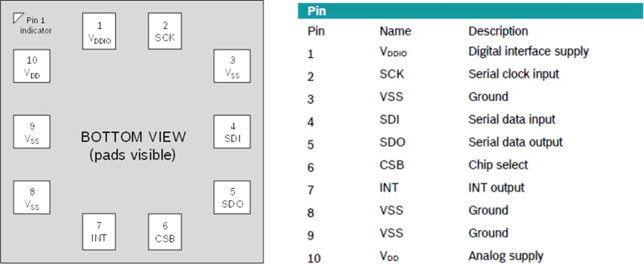The height and width of the screenshot is (264, 644).
Task: Click the Analog supply description text
Action: click(x=506, y=256)
